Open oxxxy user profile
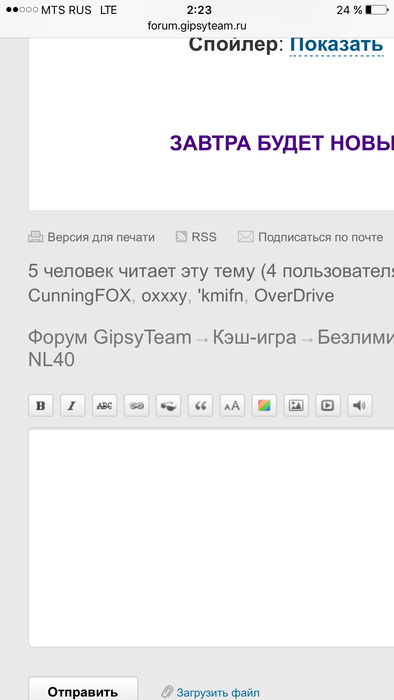This screenshot has width=394, height=700. point(164,296)
